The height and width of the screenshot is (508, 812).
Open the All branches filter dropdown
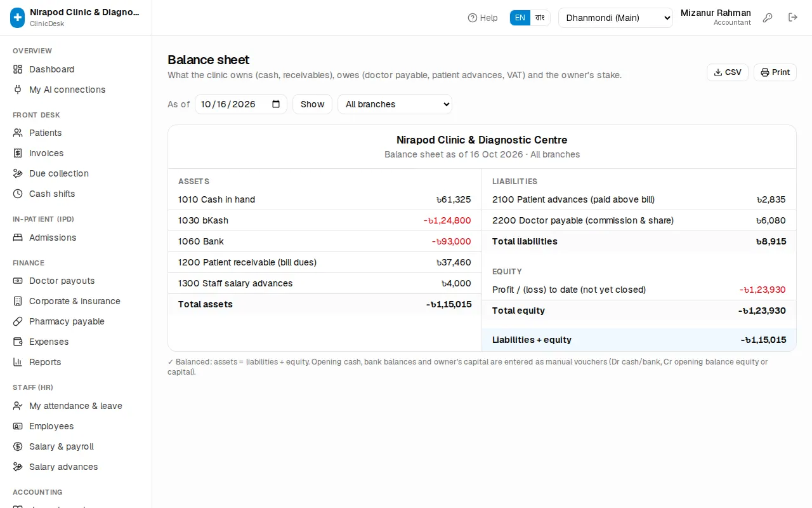pyautogui.click(x=395, y=104)
